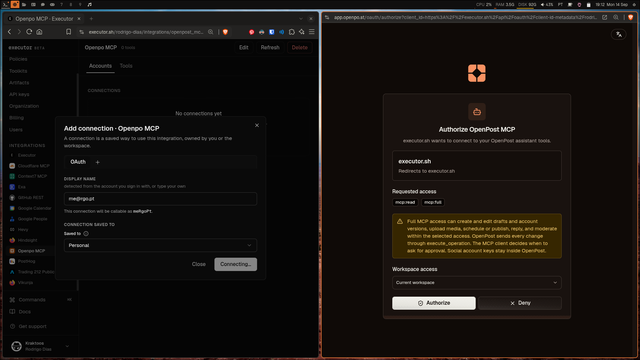Select the OAuth tab in dialog

(x=78, y=162)
